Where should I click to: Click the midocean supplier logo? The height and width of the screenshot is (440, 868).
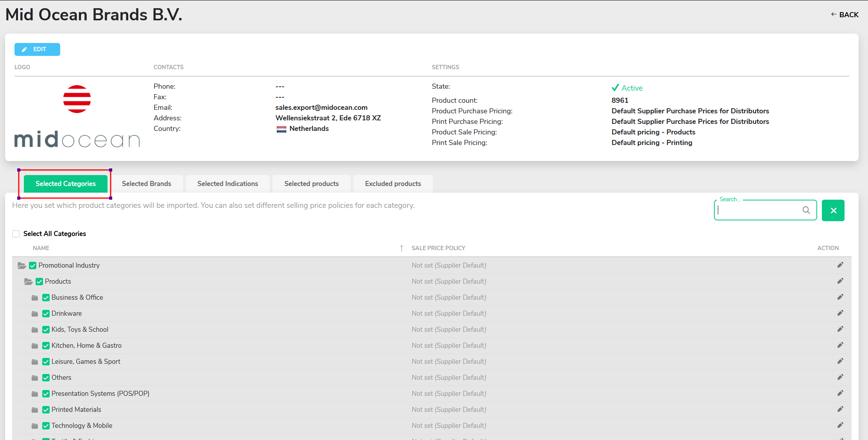click(x=77, y=116)
